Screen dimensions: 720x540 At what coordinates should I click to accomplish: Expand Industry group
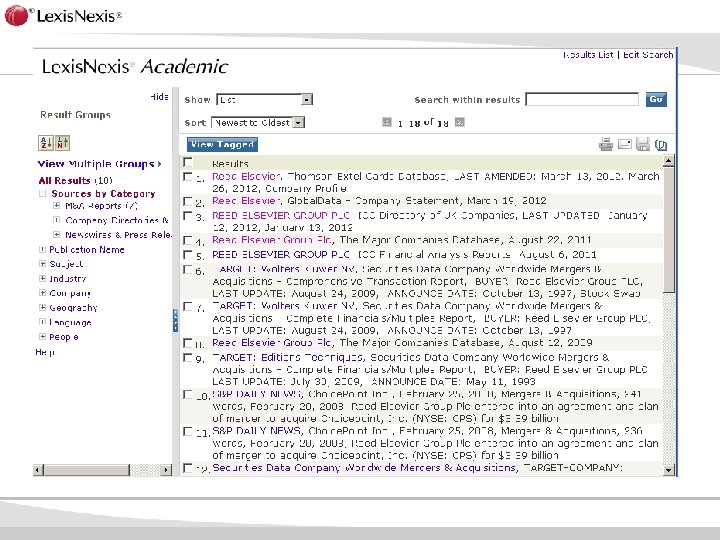click(42, 278)
